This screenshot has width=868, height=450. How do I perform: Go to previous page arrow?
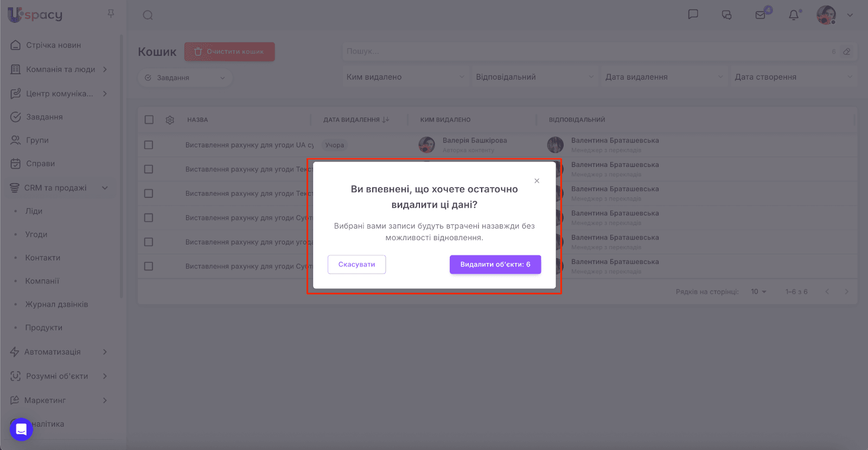coord(827,292)
